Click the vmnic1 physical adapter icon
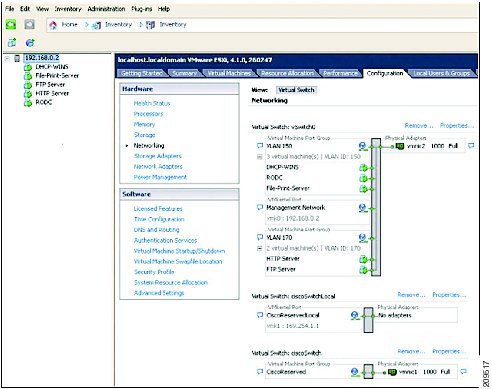 point(392,372)
